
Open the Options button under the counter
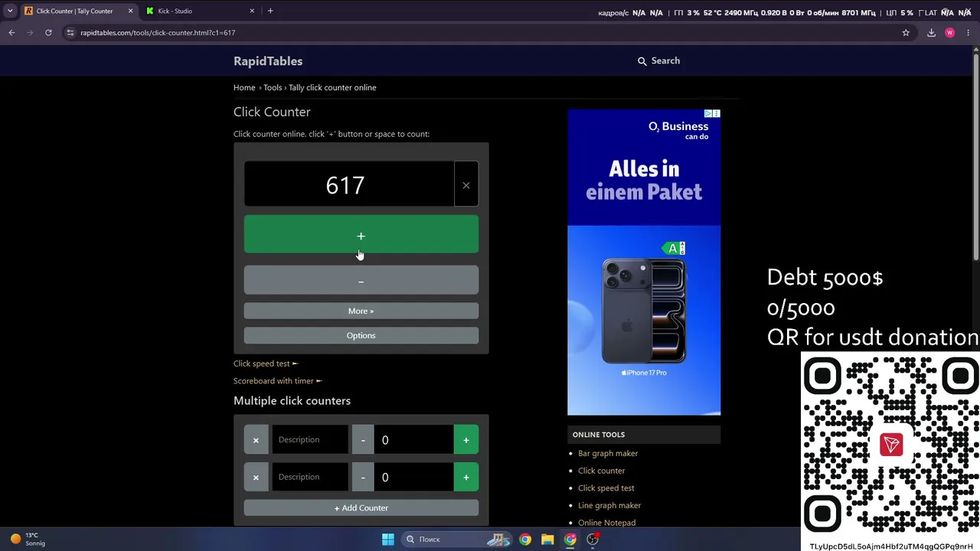click(361, 335)
